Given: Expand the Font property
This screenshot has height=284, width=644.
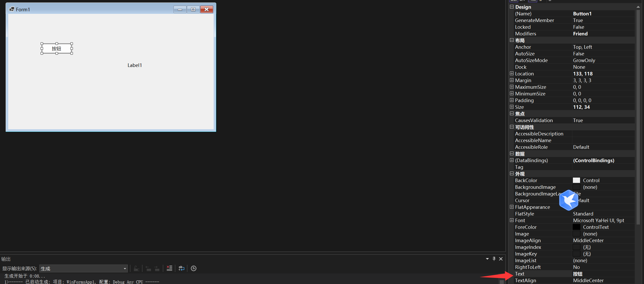Looking at the screenshot, I should click(512, 220).
